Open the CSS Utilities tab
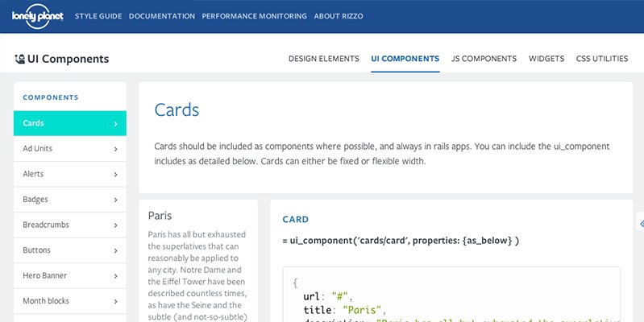 tap(601, 59)
